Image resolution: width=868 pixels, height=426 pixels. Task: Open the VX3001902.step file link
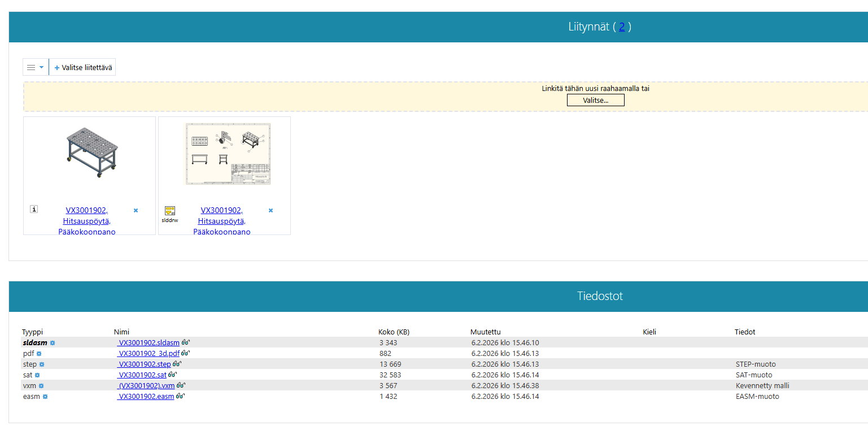click(x=145, y=364)
